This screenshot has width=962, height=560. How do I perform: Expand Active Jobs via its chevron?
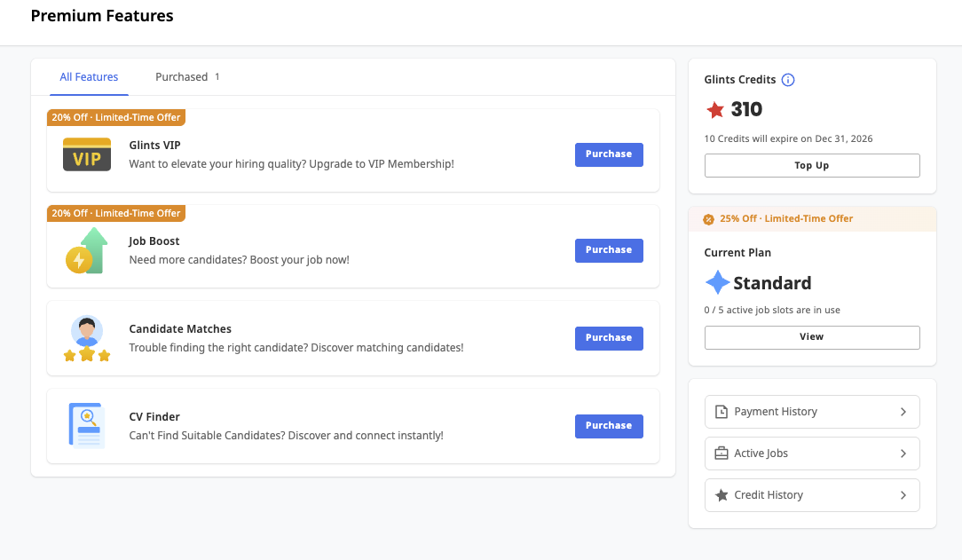click(903, 454)
